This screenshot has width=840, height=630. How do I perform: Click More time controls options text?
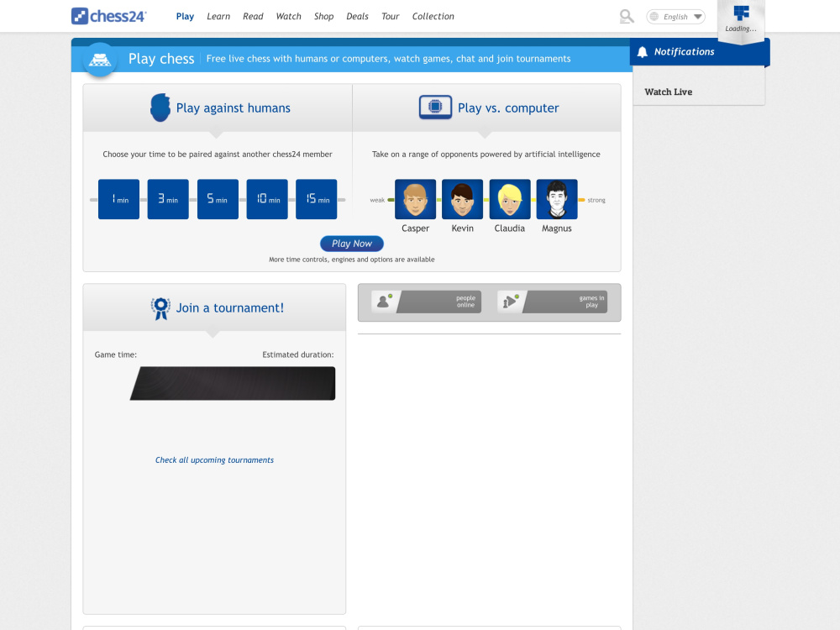pyautogui.click(x=352, y=260)
